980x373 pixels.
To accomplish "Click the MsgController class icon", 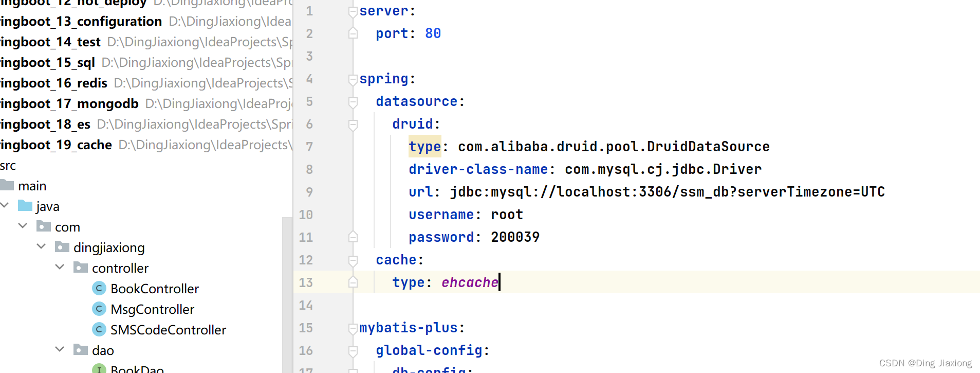I will (x=99, y=309).
